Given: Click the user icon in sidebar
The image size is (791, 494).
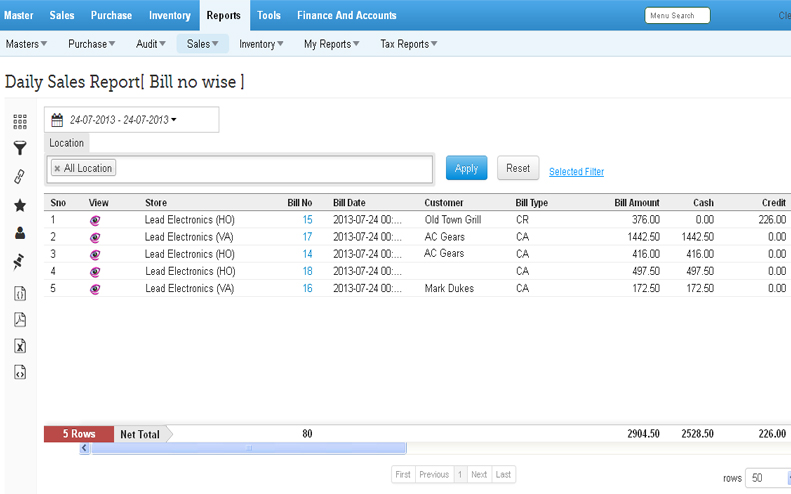Looking at the screenshot, I should click(x=19, y=233).
